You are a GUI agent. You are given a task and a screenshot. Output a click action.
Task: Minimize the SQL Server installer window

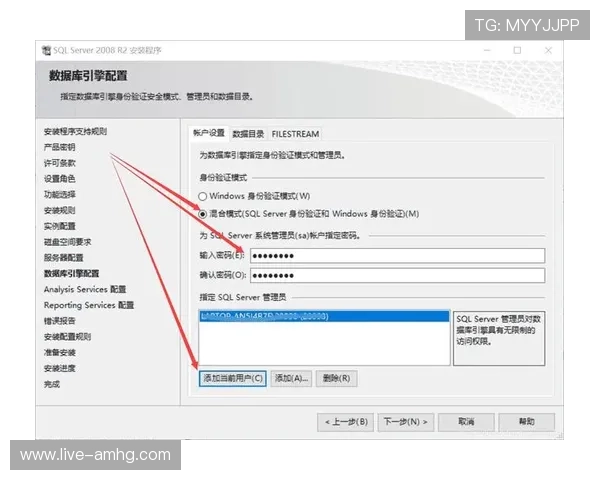tap(488, 50)
